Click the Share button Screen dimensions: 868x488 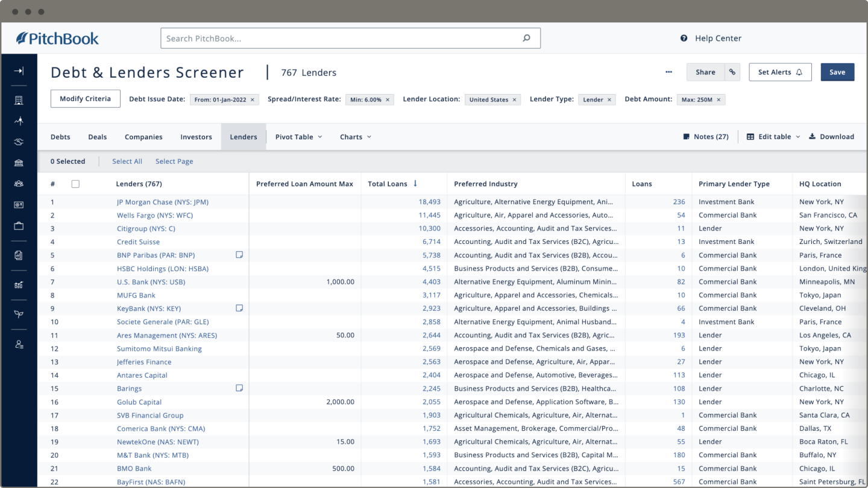706,72
